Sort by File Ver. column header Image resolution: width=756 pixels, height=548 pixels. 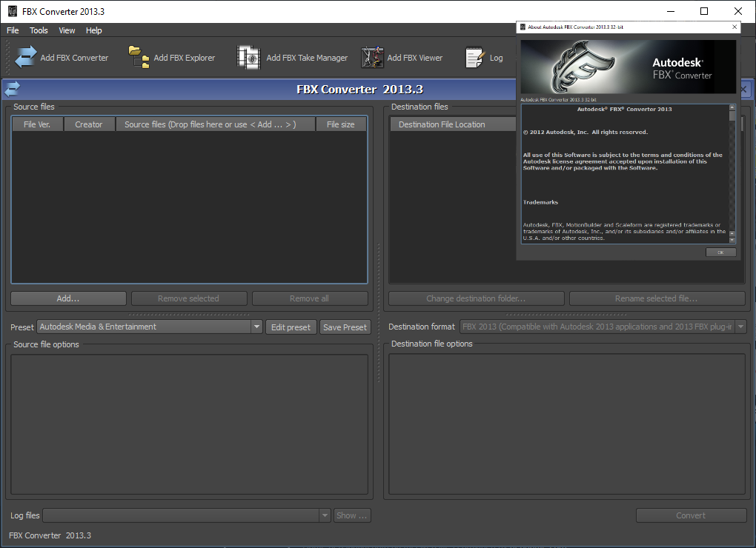click(37, 124)
